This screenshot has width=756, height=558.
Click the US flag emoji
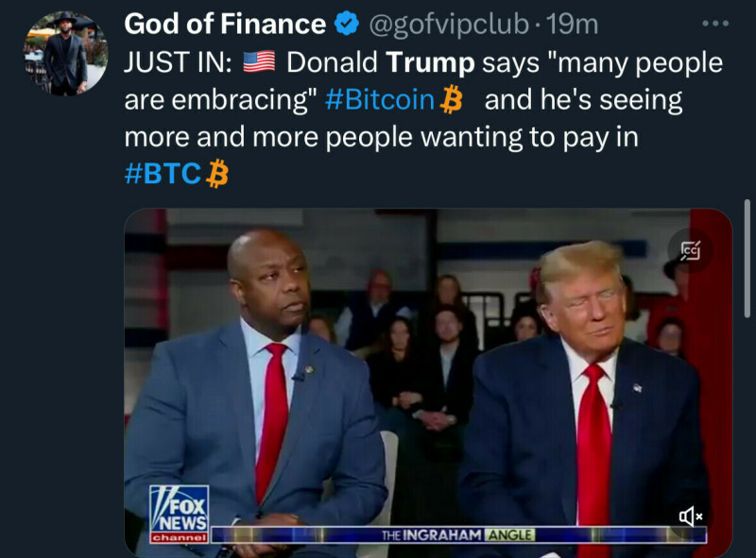click(x=258, y=63)
